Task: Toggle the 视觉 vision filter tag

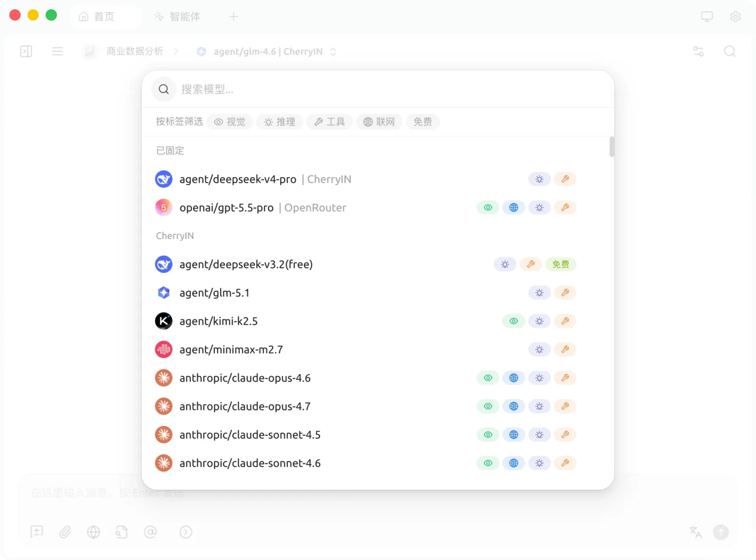Action: (230, 122)
